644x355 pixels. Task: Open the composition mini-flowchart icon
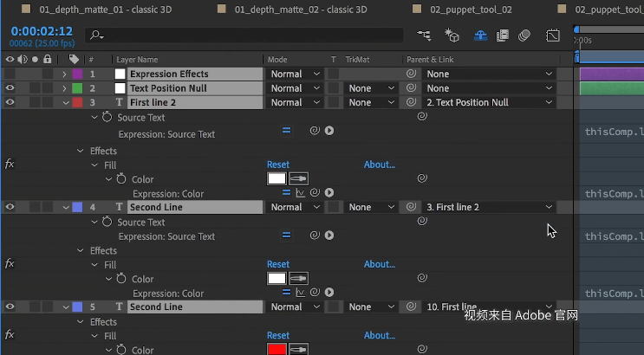pos(424,35)
